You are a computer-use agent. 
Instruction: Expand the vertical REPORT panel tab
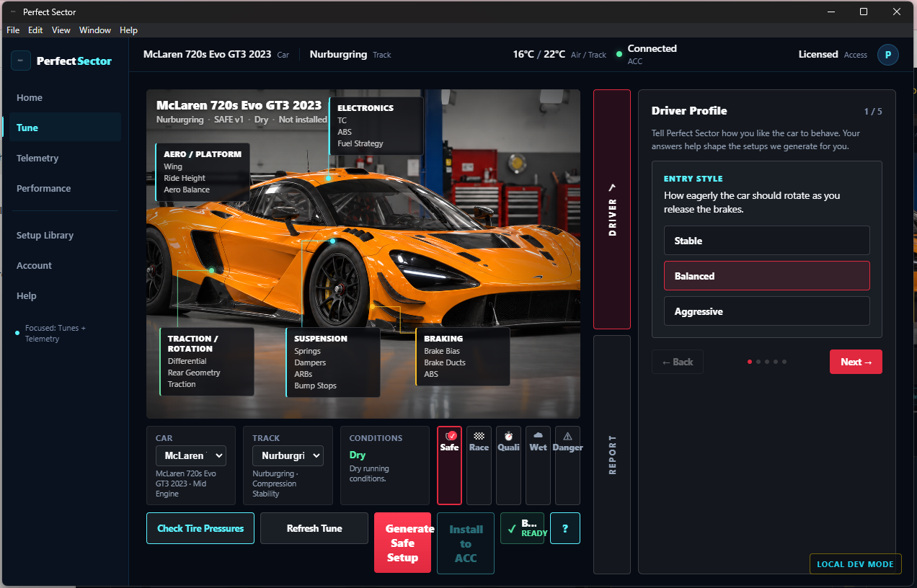coord(612,455)
